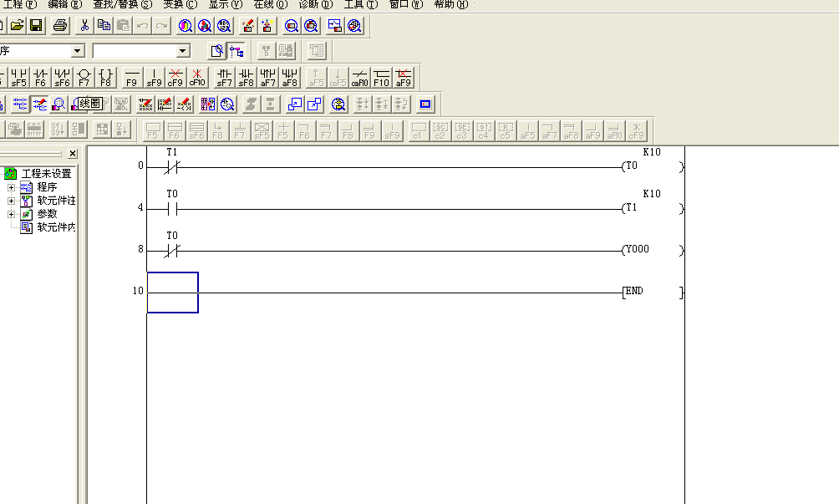The height and width of the screenshot is (504, 839).
Task: Insert a normally closed contact (F6)
Action: tap(40, 78)
